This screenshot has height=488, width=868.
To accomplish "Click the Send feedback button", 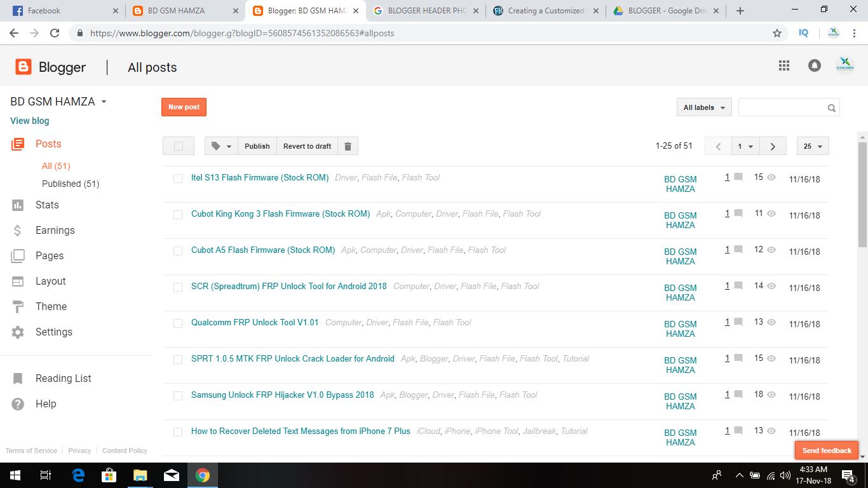I will coord(827,451).
